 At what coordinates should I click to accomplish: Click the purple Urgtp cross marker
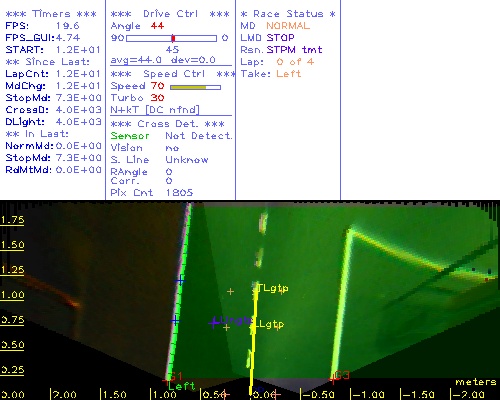pos(214,322)
